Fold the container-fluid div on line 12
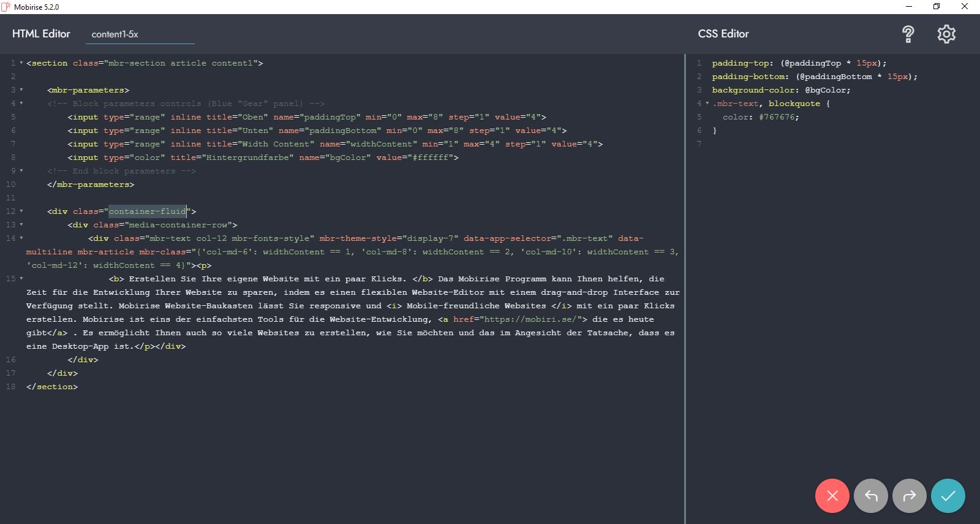 click(x=21, y=211)
